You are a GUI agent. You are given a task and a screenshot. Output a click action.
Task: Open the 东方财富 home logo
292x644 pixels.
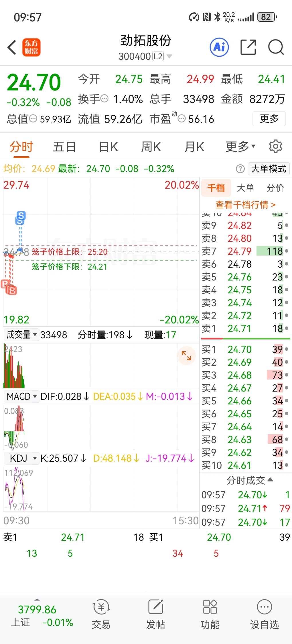pyautogui.click(x=31, y=47)
